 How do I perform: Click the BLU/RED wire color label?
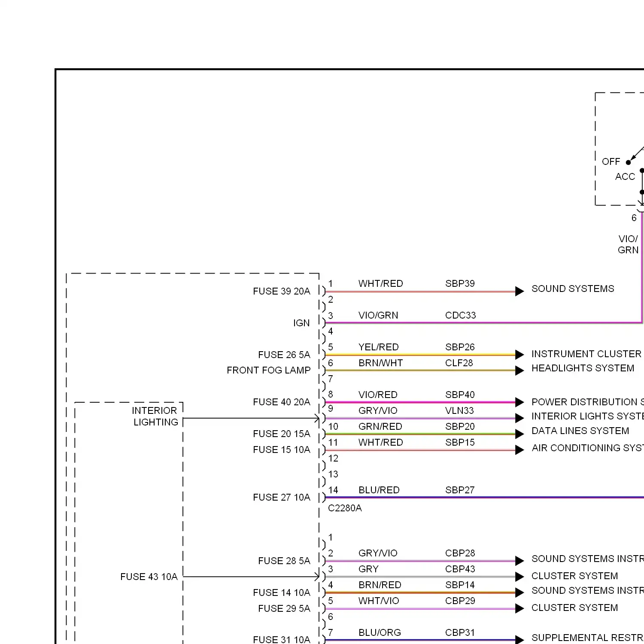point(379,490)
